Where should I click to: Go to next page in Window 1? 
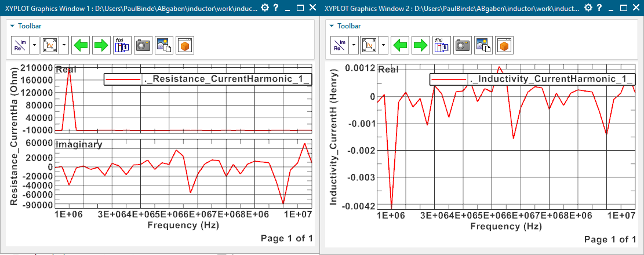(x=101, y=45)
